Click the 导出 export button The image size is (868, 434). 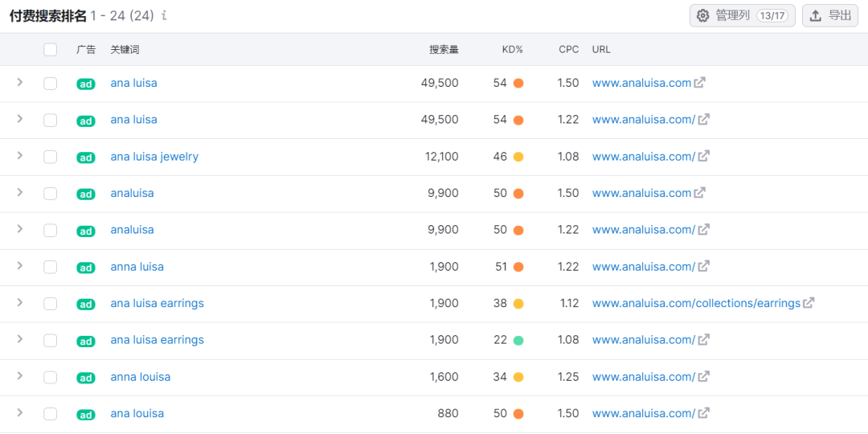tap(830, 16)
